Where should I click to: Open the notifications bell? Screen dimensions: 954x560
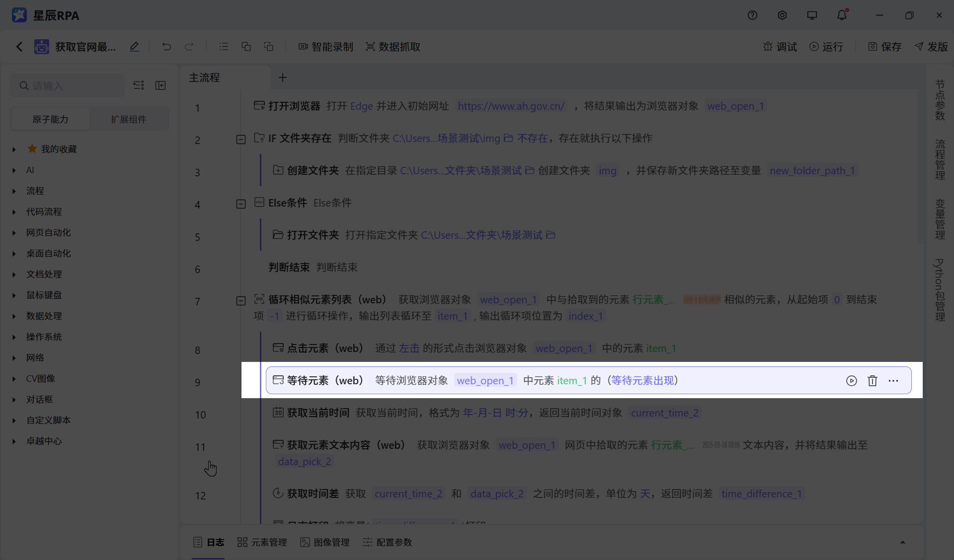click(x=842, y=15)
